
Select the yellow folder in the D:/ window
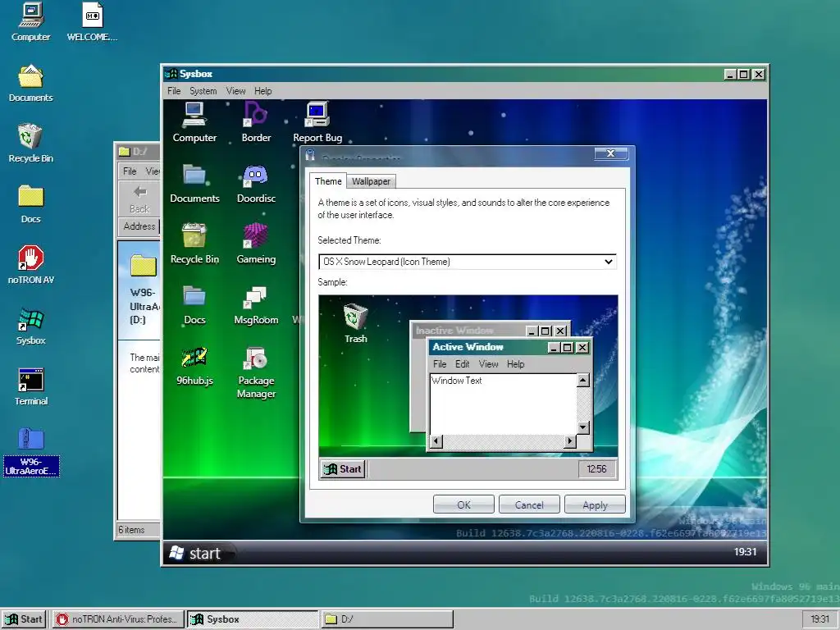click(x=144, y=266)
